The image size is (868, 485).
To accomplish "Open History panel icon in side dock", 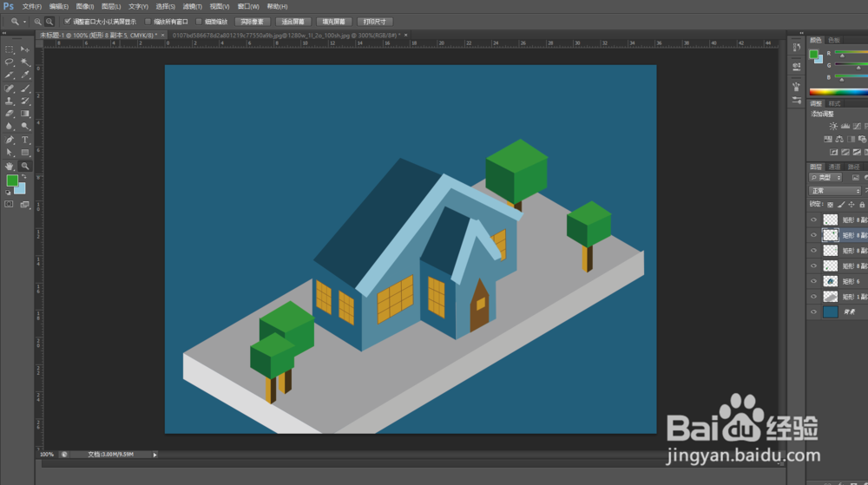I will [796, 48].
